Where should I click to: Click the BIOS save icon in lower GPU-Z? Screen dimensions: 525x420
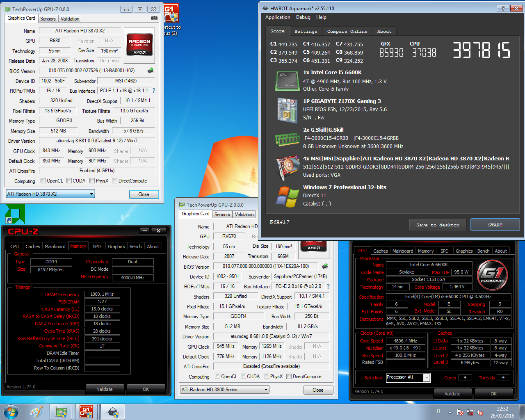click(x=325, y=266)
